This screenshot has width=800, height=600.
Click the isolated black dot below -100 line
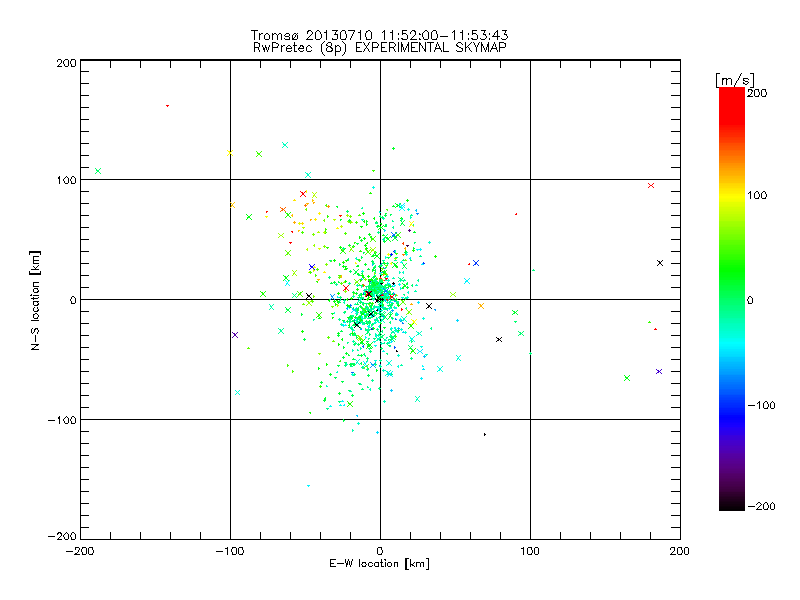485,435
